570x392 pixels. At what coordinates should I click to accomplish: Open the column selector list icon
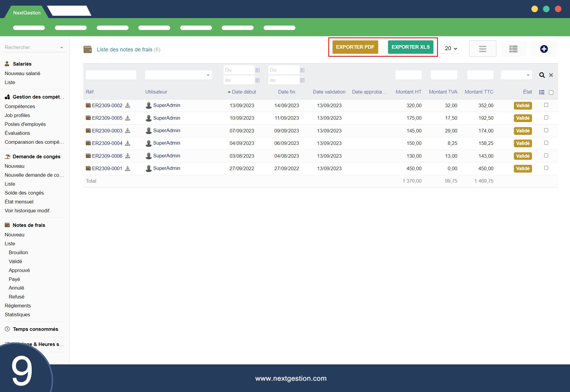pyautogui.click(x=542, y=92)
